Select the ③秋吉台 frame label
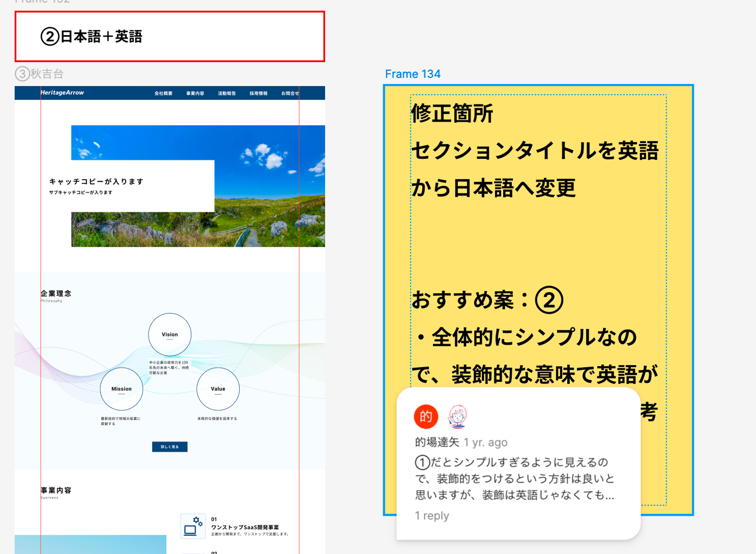This screenshot has height=554, width=756. 40,74
